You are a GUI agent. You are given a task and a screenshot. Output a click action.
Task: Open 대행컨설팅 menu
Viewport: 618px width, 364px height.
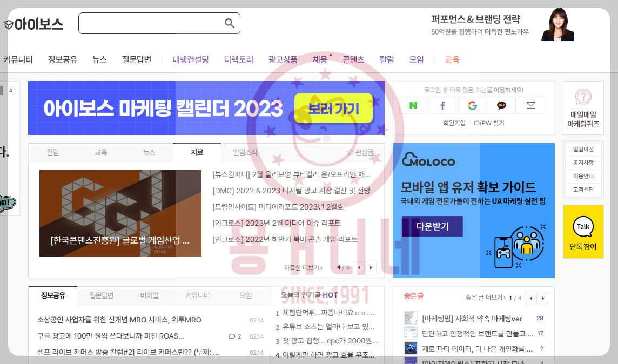[190, 59]
